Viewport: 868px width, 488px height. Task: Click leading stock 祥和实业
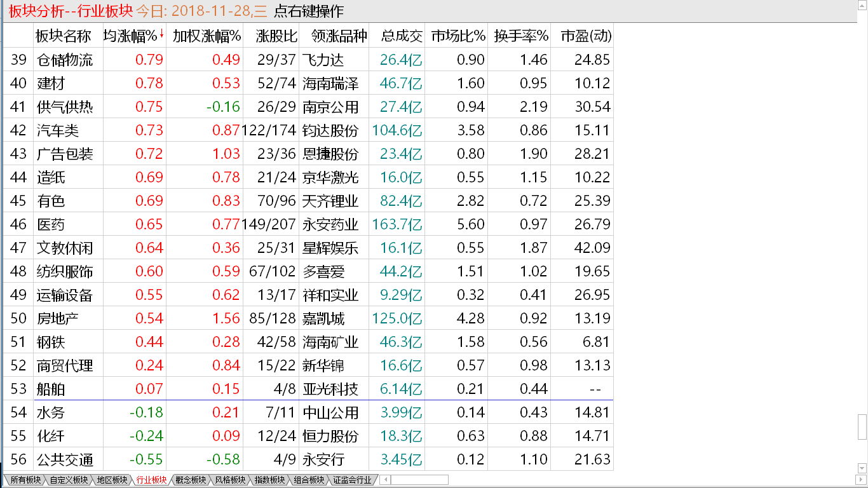pyautogui.click(x=330, y=295)
